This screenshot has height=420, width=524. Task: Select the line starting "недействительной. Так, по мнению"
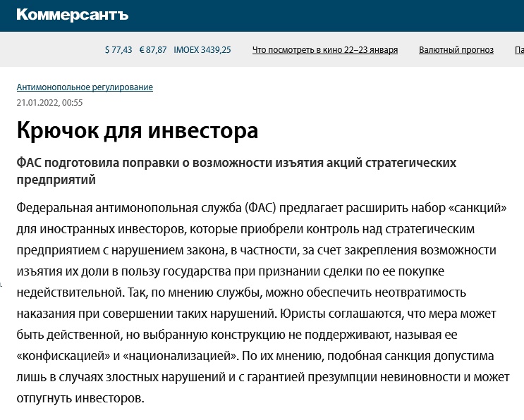click(x=241, y=292)
